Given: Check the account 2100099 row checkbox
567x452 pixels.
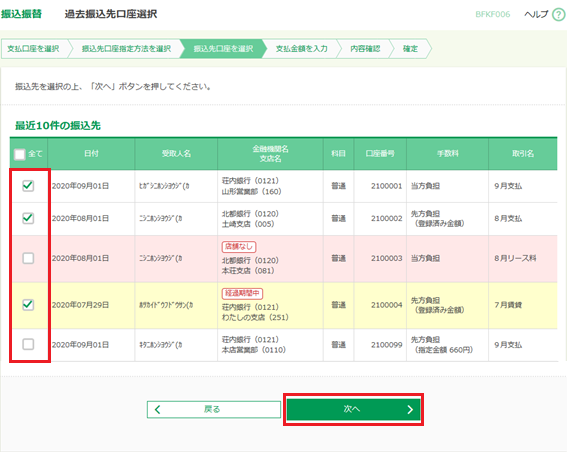Looking at the screenshot, I should 28,344.
